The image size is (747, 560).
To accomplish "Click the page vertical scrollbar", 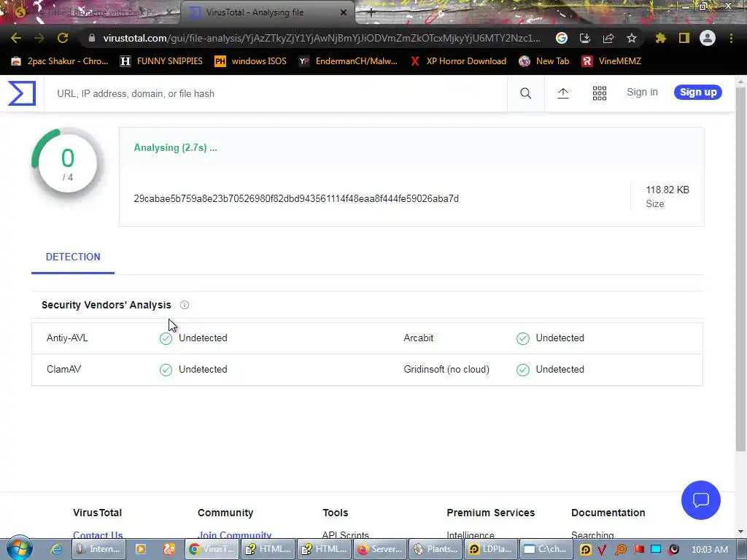I will point(740,269).
